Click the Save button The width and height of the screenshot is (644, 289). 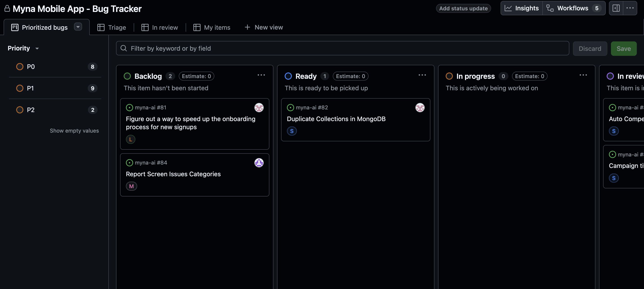(x=624, y=49)
